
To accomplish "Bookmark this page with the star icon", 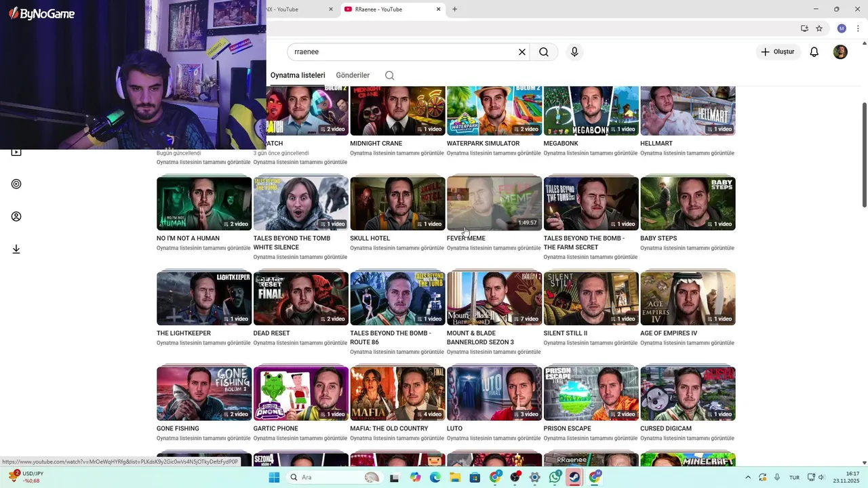I will click(x=819, y=28).
